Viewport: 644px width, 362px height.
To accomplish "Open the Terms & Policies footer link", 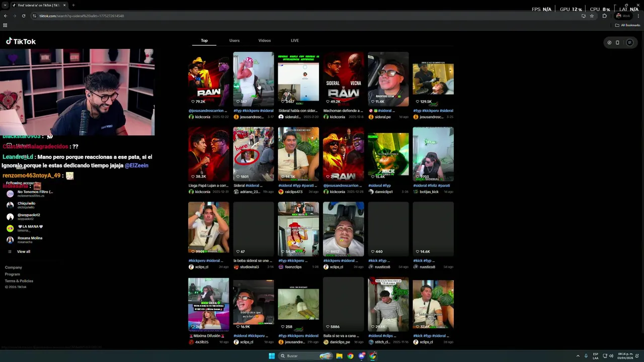I will click(19, 281).
